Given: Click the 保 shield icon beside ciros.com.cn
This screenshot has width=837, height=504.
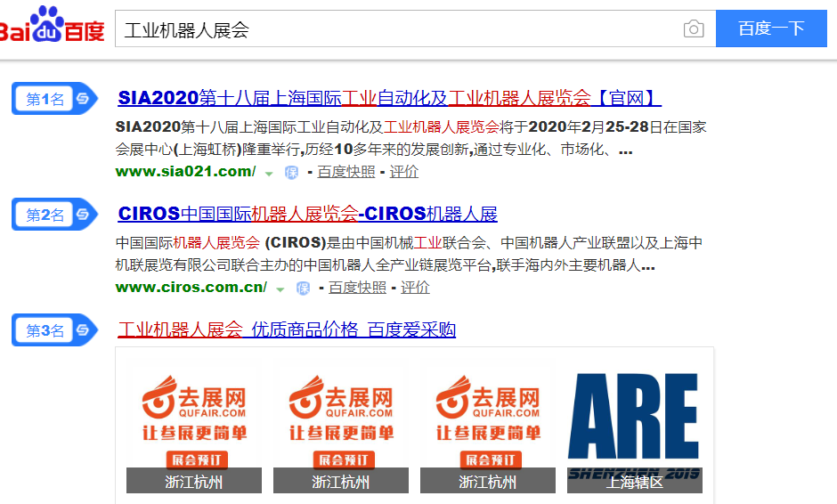Looking at the screenshot, I should pos(304,289).
